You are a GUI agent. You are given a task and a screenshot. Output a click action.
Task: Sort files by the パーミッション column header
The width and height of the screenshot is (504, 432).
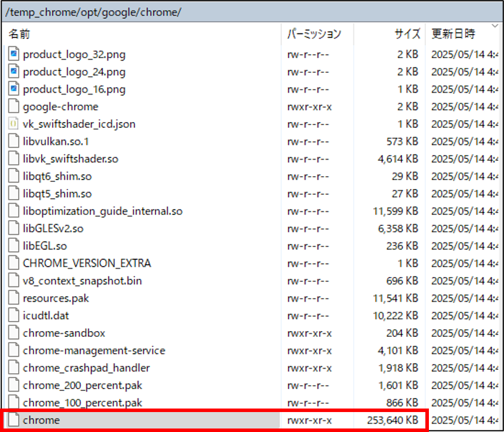tap(317, 34)
